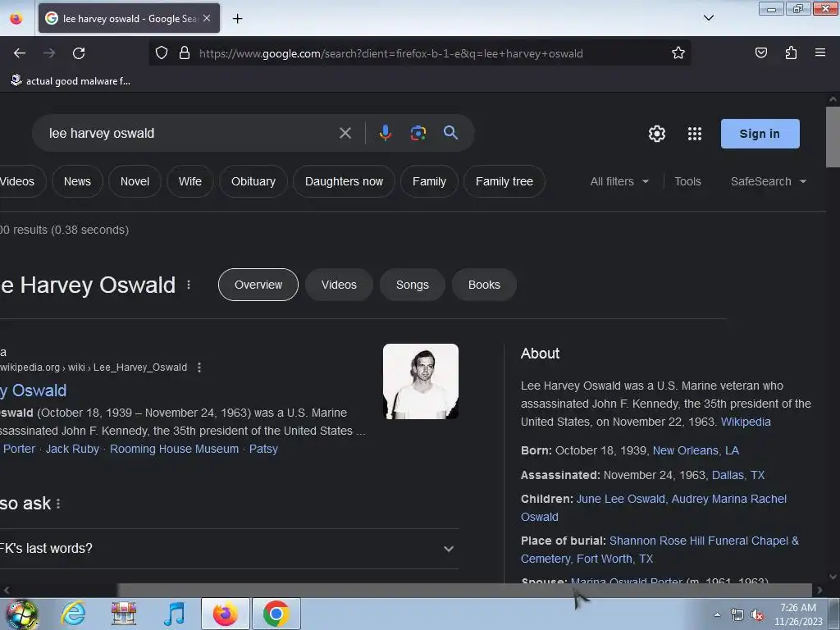Click the browser forward arrow
Screen dimensions: 840x630
click(49, 53)
